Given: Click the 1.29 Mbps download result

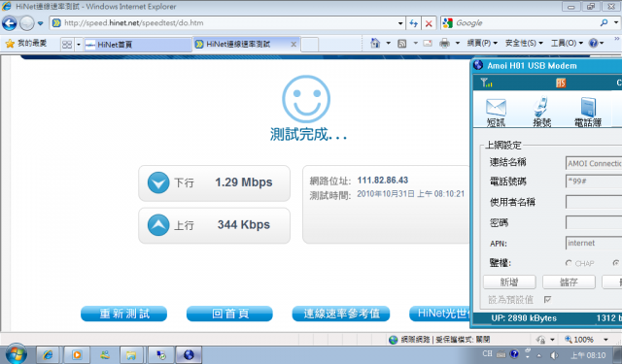Looking at the screenshot, I should [244, 182].
